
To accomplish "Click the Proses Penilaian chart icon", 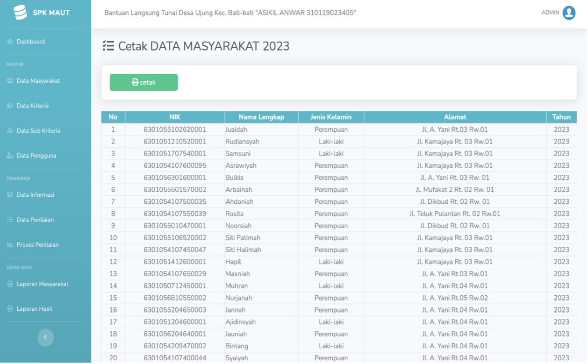I will coord(10,245).
